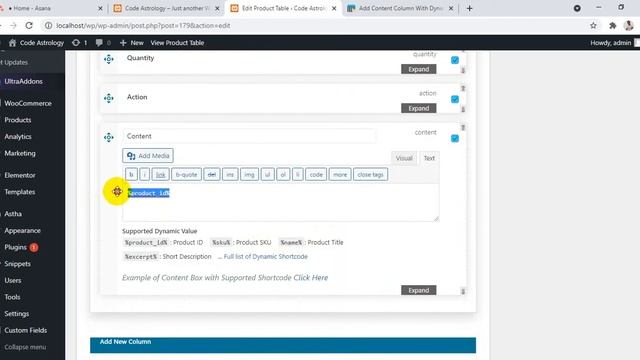Screen dimensions: 640x360
Task: Open a new browser tab
Action: (x=469, y=8)
